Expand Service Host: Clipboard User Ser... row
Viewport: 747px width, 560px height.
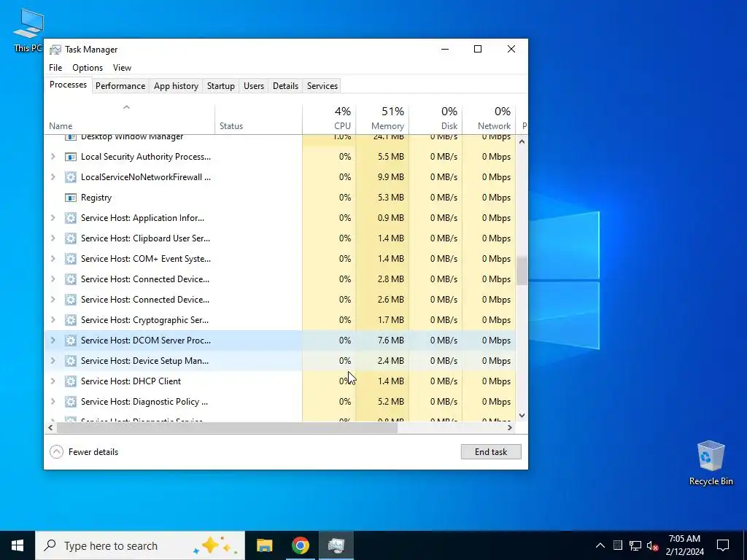click(x=53, y=238)
